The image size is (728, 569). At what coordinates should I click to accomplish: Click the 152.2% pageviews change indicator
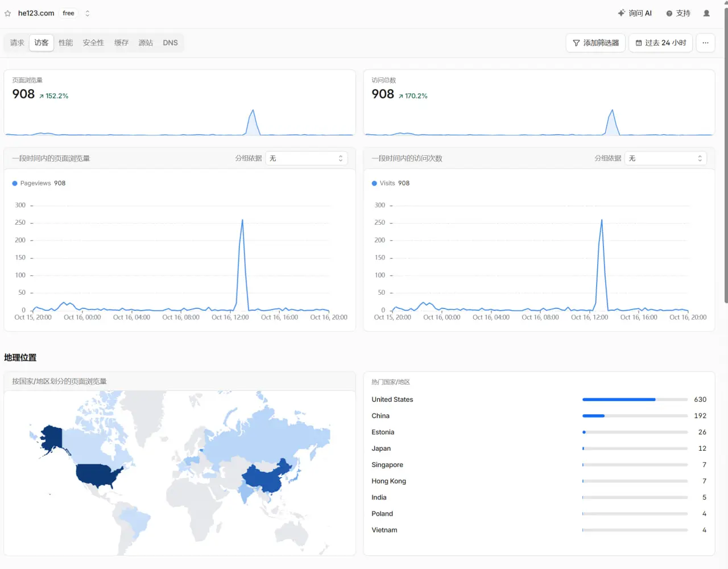click(x=53, y=96)
